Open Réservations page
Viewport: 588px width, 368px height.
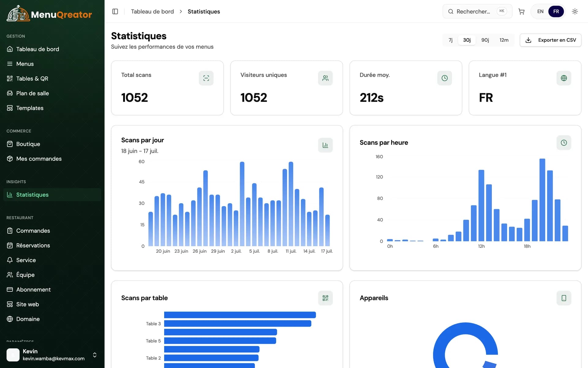pos(52,245)
